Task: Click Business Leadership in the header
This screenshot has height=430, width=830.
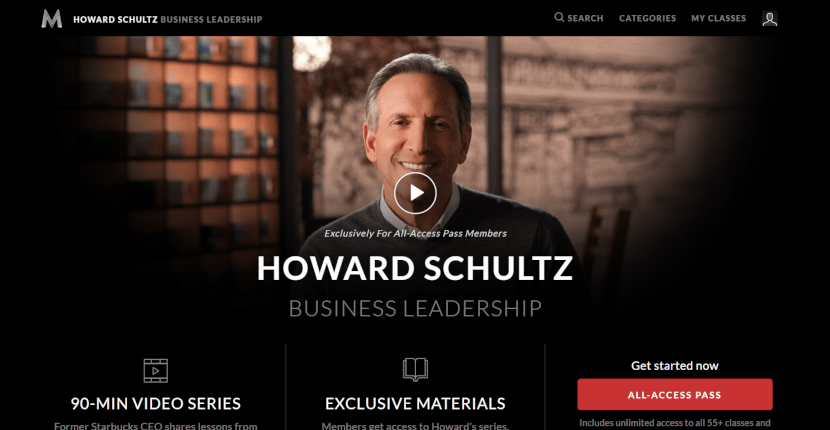Action: pyautogui.click(x=211, y=20)
